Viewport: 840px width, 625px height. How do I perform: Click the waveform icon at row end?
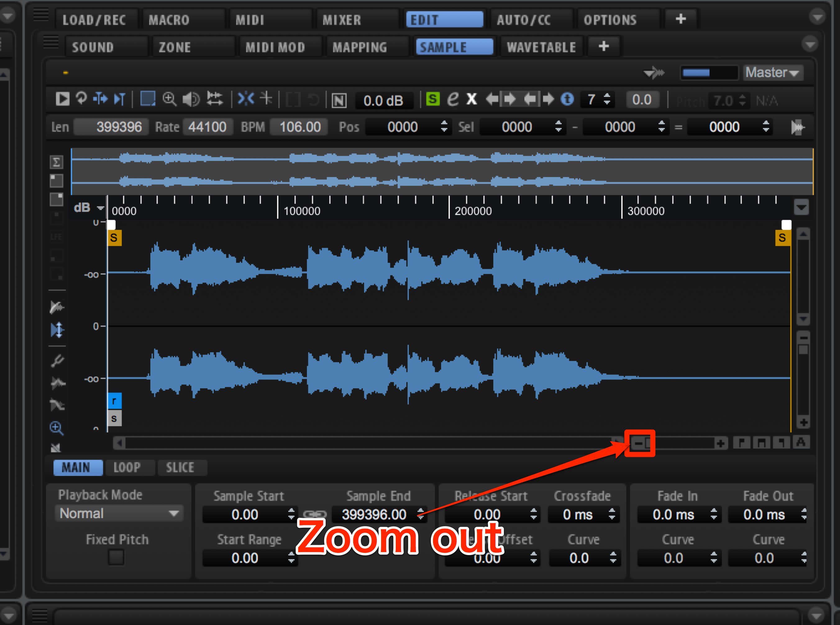click(x=798, y=127)
